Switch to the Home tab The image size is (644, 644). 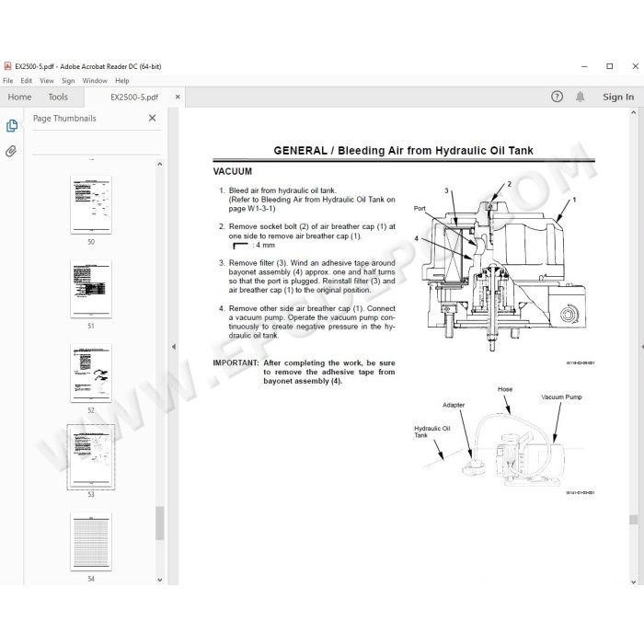[19, 97]
